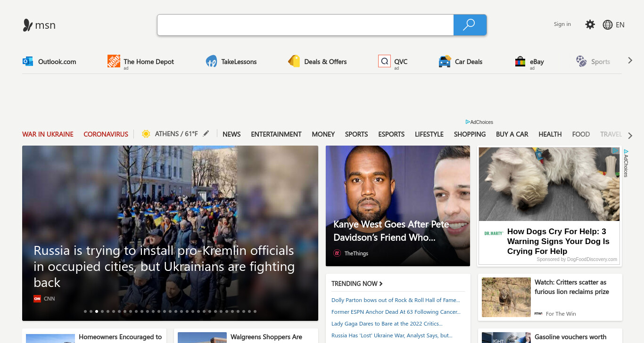Select the NEWS tab
The width and height of the screenshot is (644, 343).
click(x=231, y=134)
